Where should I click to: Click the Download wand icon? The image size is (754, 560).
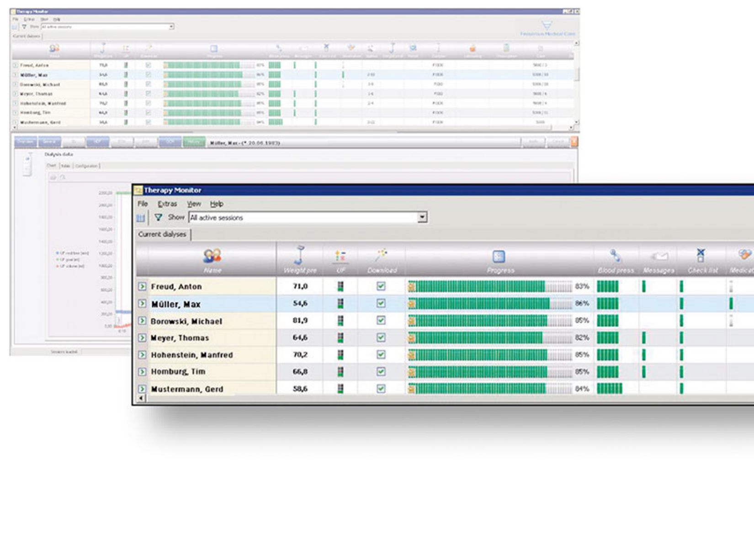(381, 255)
